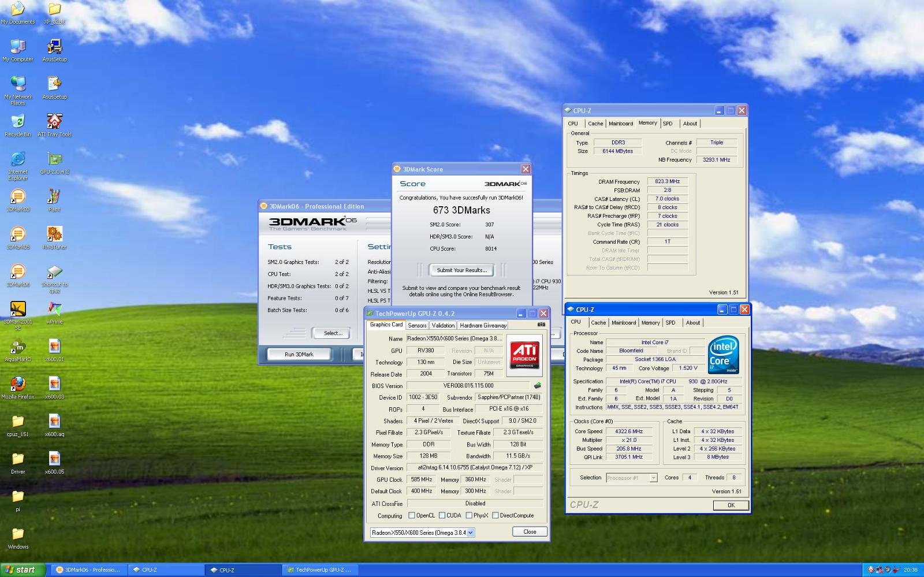Open Paint desktop shortcut
Screen dimensions: 924x577
[x=54, y=200]
